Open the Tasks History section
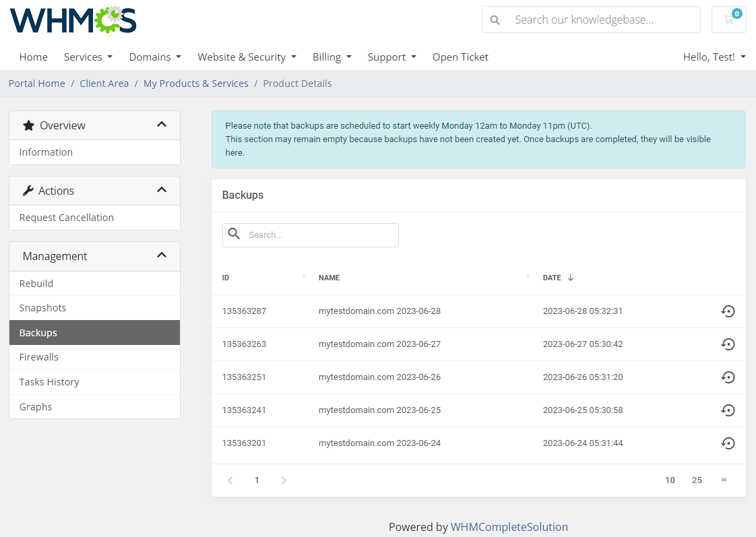756x537 pixels. point(49,381)
